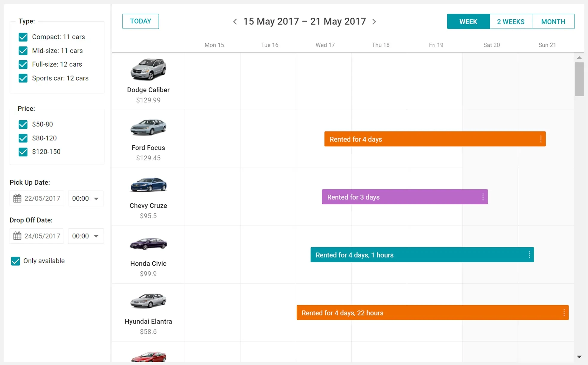Select the WEEK view button

[x=468, y=22]
